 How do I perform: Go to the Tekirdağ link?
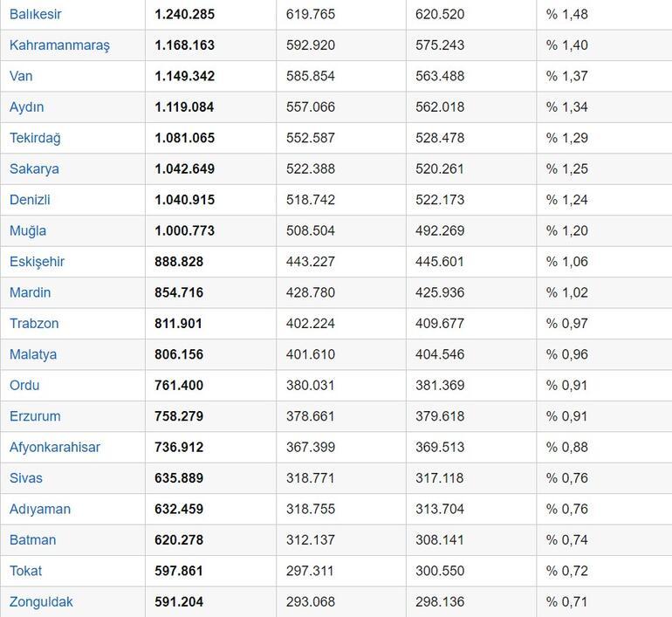coord(35,138)
